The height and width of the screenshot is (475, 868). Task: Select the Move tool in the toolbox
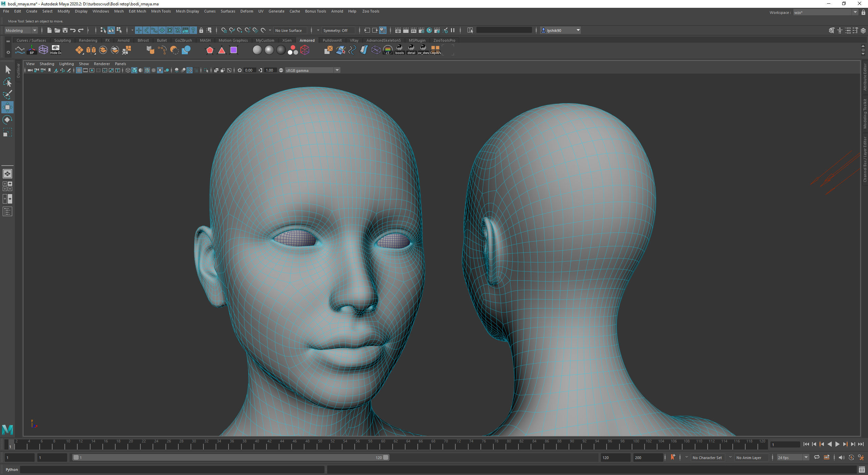pyautogui.click(x=7, y=107)
